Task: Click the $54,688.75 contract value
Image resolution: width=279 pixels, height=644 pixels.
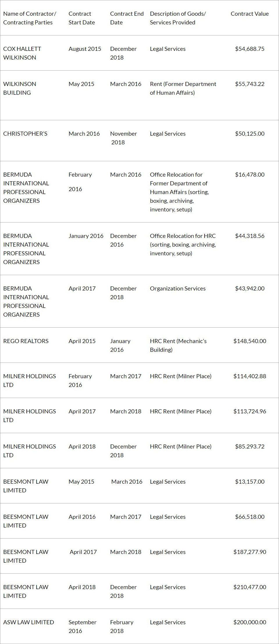Action: coord(250,49)
